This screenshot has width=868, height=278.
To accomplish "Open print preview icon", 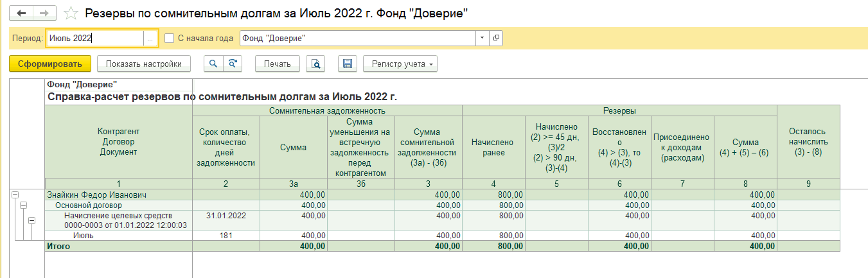I will [315, 64].
